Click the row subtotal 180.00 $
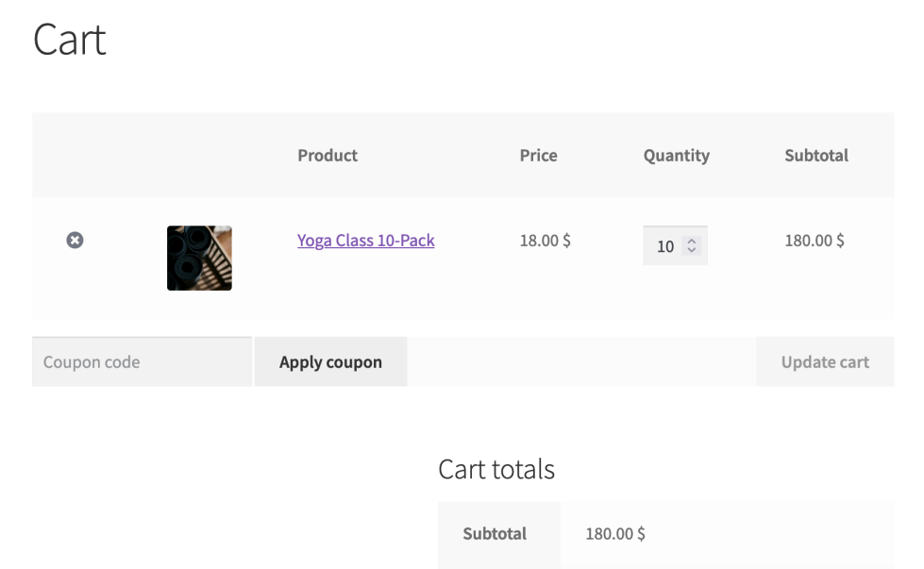 click(814, 241)
